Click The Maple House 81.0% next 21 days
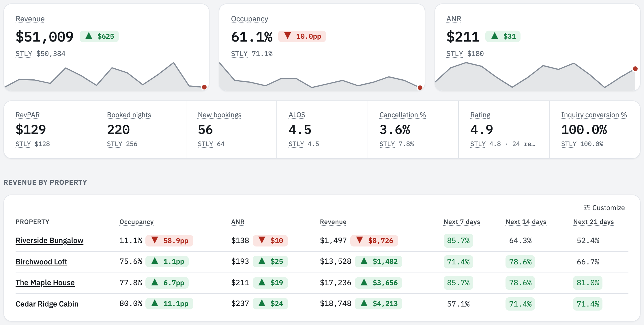Screen dimensions: 644x325 pos(588,283)
